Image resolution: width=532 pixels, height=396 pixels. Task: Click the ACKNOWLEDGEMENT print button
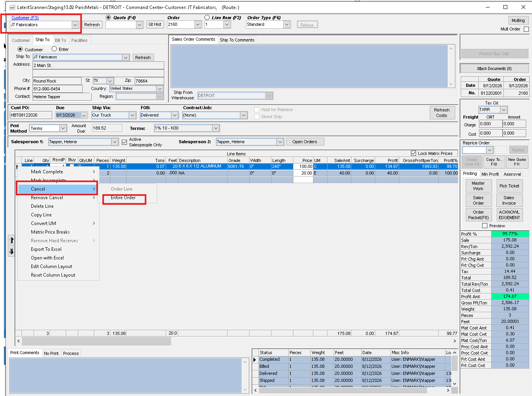pos(509,215)
